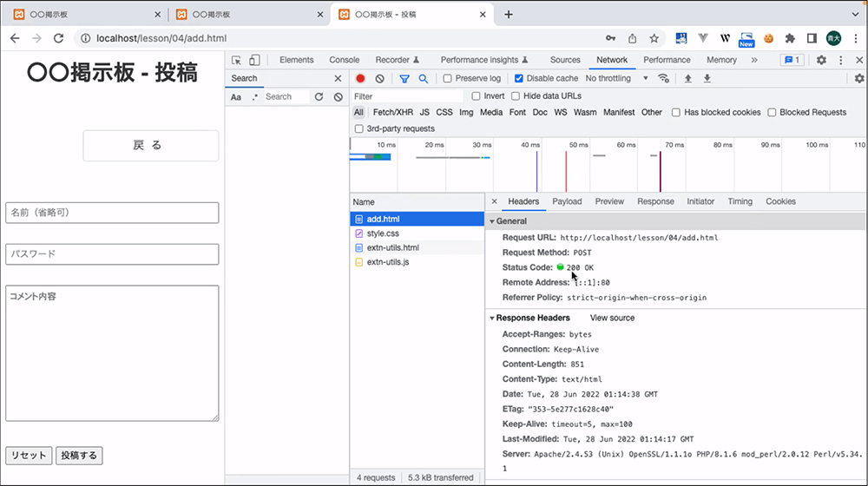This screenshot has width=868, height=486.
Task: Click the red record network log button
Action: [360, 79]
